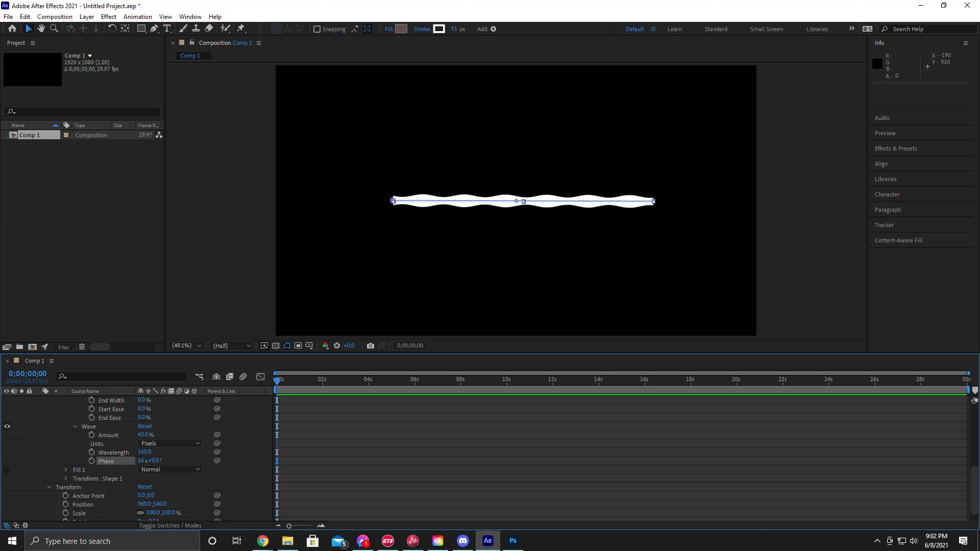Open the composition mini-flowchart icon
980x551 pixels.
pos(199,377)
